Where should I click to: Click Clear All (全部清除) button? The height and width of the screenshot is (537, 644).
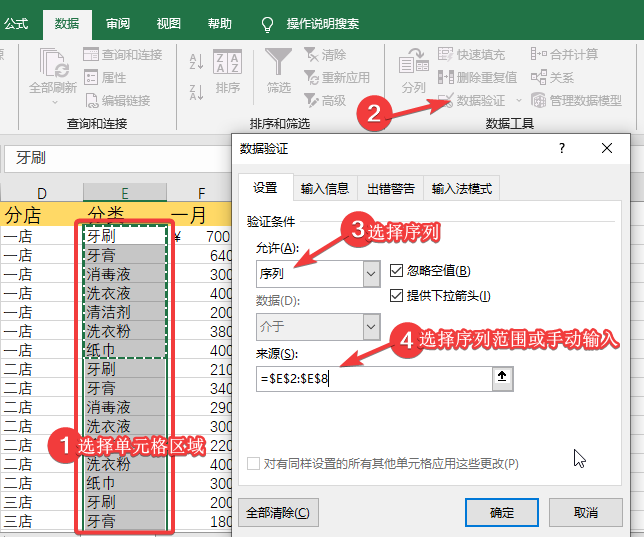278,512
